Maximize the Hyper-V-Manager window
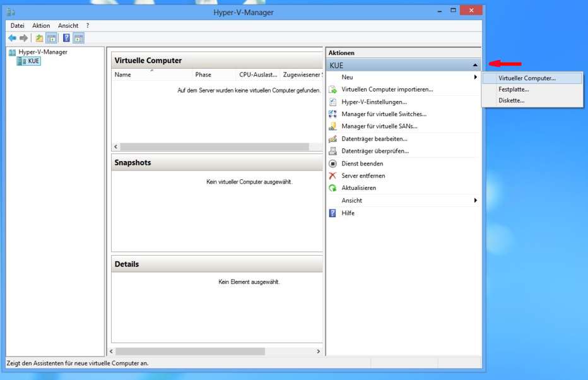Viewport: 588px width, 380px height. click(x=453, y=11)
